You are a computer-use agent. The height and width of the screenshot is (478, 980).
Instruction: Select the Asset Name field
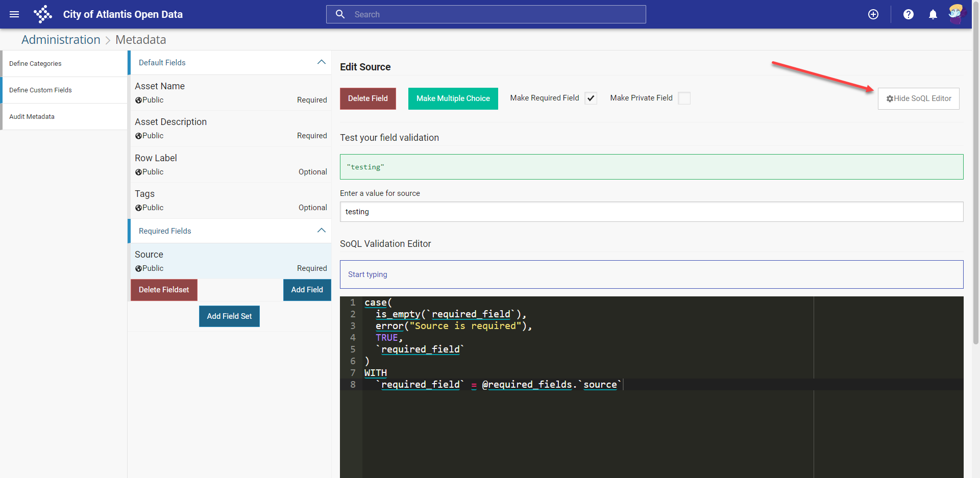click(231, 93)
